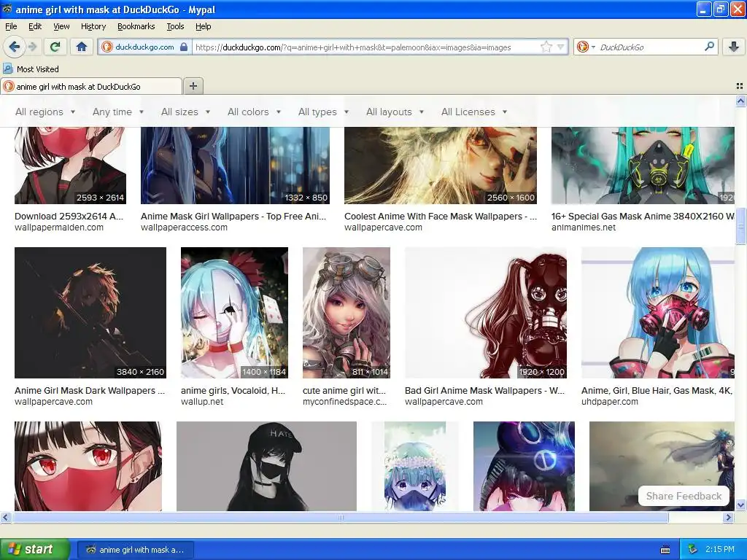The image size is (747, 560).
Task: Open the Downloads arrow button
Action: (734, 47)
